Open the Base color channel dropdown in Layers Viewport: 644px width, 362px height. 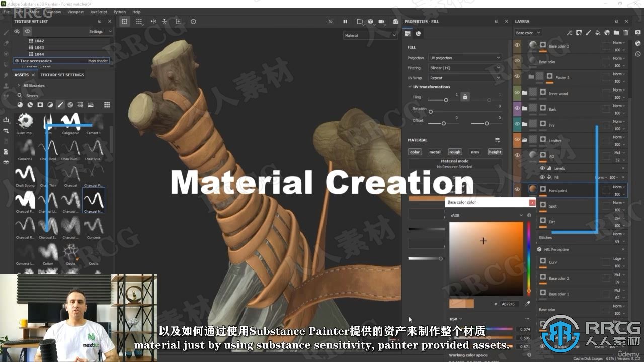(528, 33)
